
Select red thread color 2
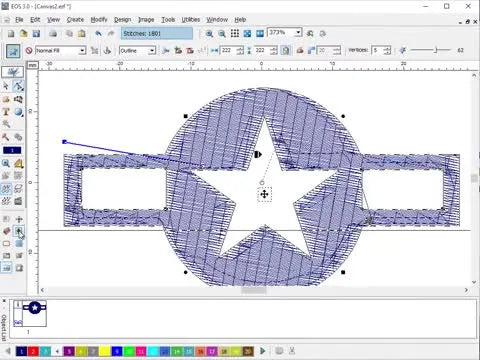click(33, 351)
